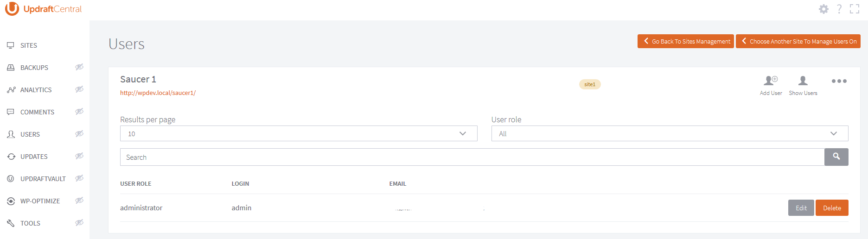The height and width of the screenshot is (239, 868).
Task: Click the UpdraftCentral logo
Action: (x=44, y=9)
